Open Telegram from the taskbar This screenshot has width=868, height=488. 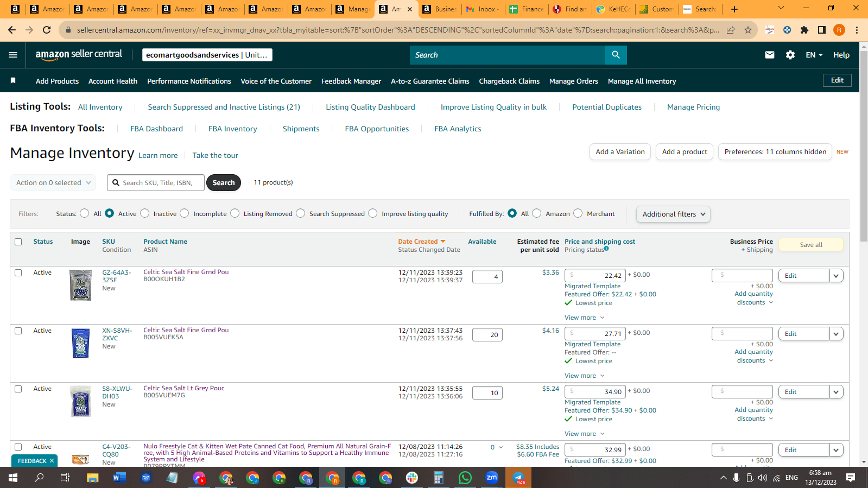(518, 478)
